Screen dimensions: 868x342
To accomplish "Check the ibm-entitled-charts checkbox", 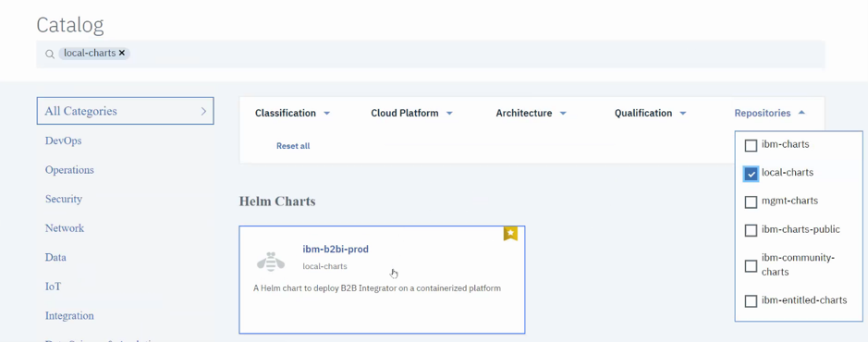I will (x=751, y=301).
